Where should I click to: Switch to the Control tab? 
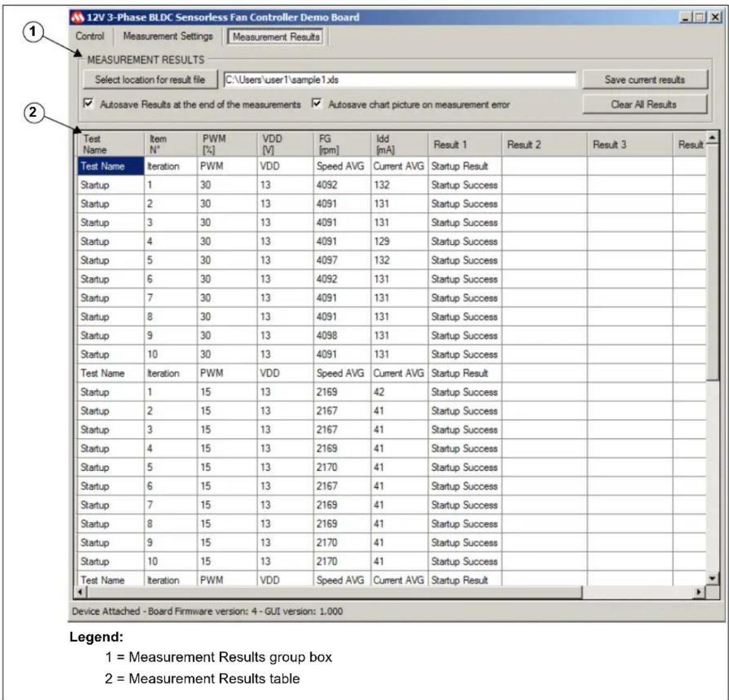coord(90,36)
